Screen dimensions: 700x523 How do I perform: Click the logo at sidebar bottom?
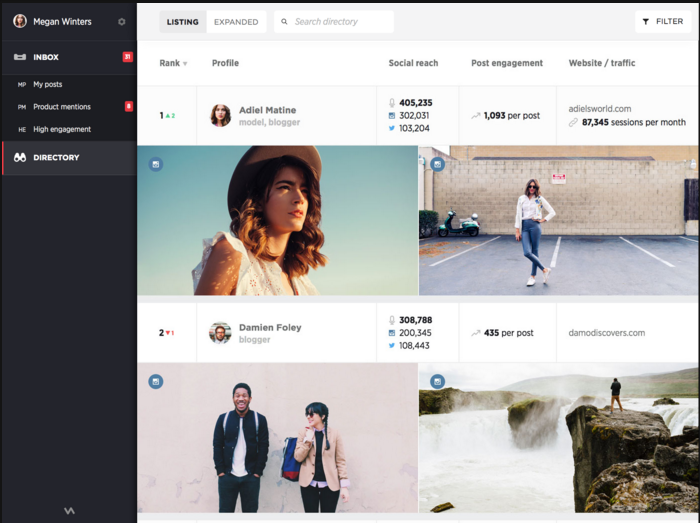click(x=69, y=511)
